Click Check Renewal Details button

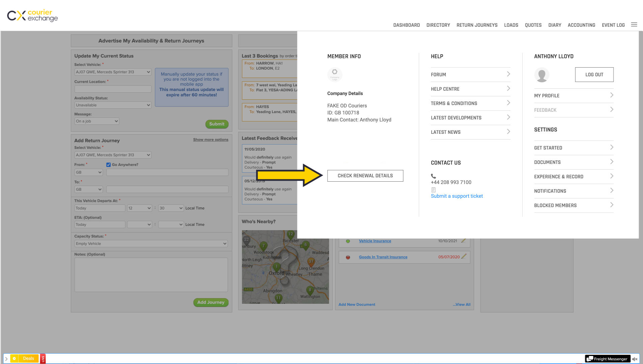pyautogui.click(x=365, y=176)
